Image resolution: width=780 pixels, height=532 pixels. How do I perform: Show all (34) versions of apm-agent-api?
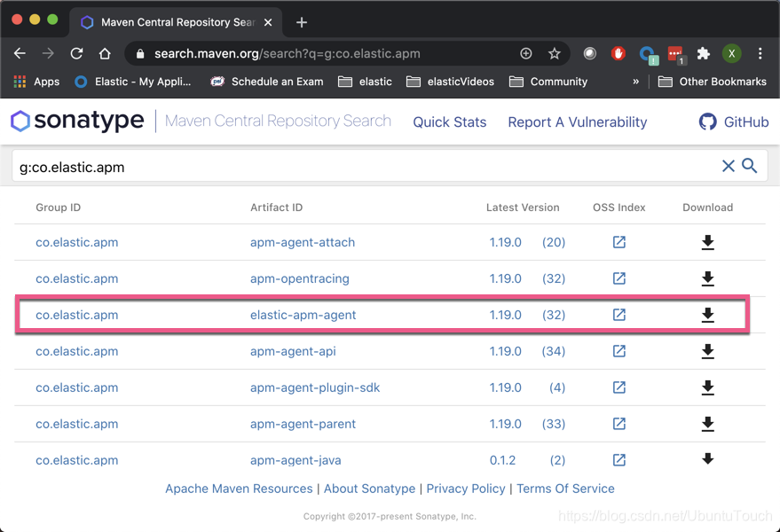coord(554,351)
